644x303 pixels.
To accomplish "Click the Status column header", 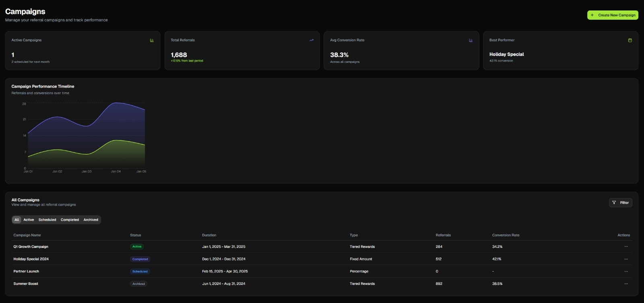I will coord(136,235).
